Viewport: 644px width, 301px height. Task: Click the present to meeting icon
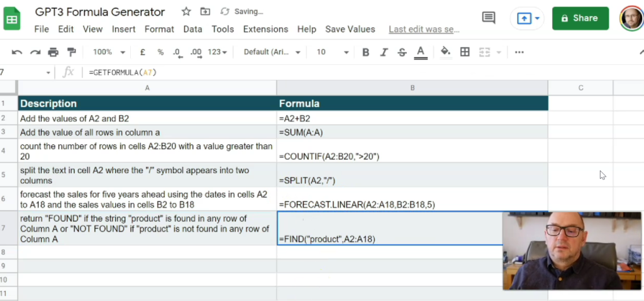coord(524,18)
